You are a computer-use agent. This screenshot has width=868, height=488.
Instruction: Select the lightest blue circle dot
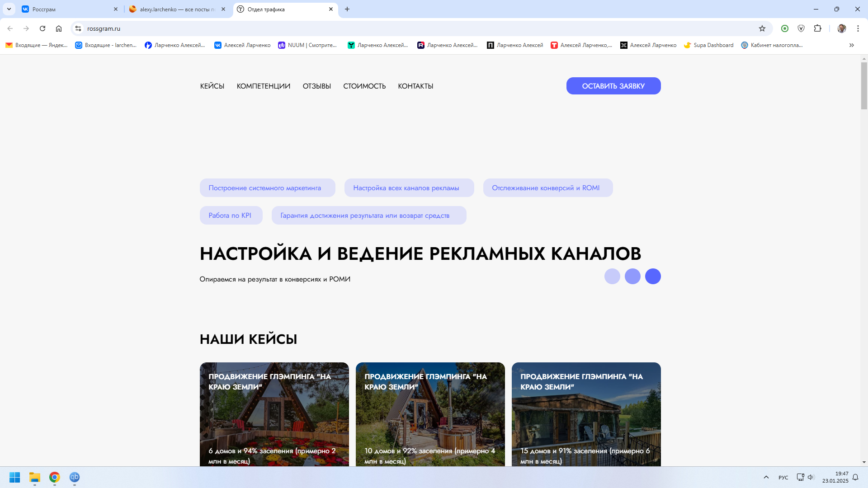click(612, 276)
